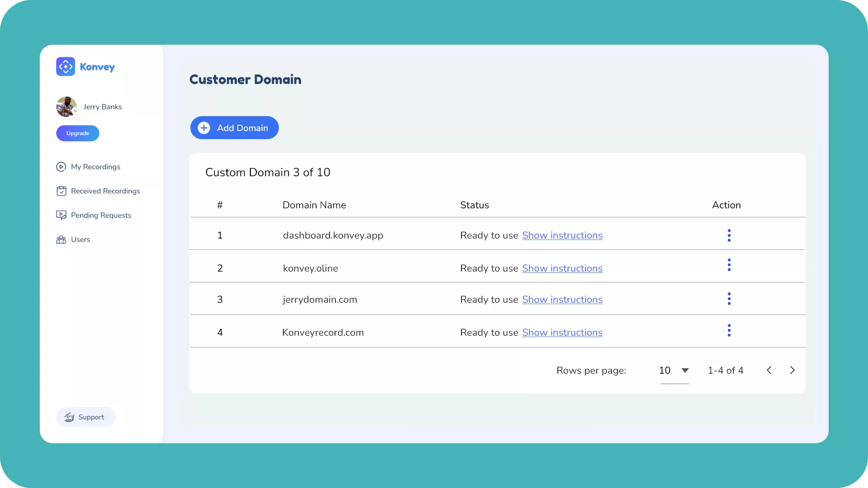868x488 pixels.
Task: Go to previous page arrow
Action: tap(769, 371)
